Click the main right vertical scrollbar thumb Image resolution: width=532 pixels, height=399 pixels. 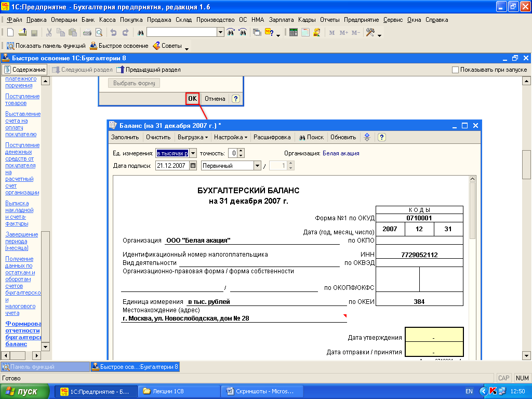click(x=526, y=164)
